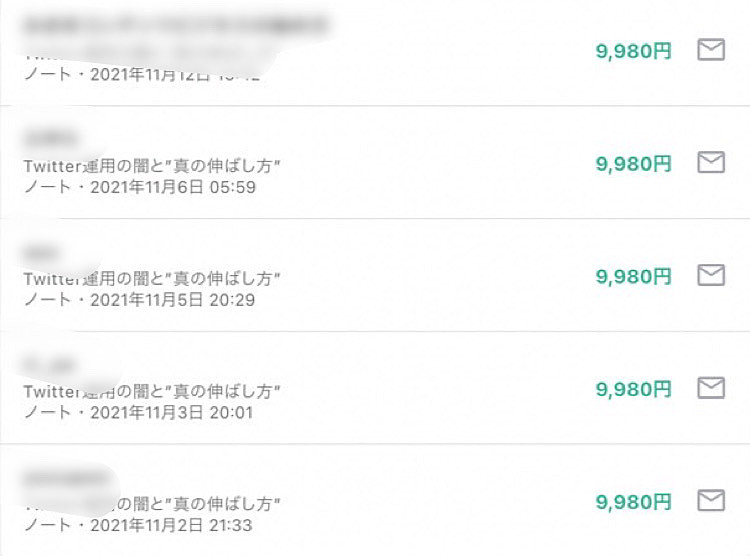Click the 9,980円 amount dated November 5
Viewport: 750px width, 556px height.
click(x=633, y=277)
